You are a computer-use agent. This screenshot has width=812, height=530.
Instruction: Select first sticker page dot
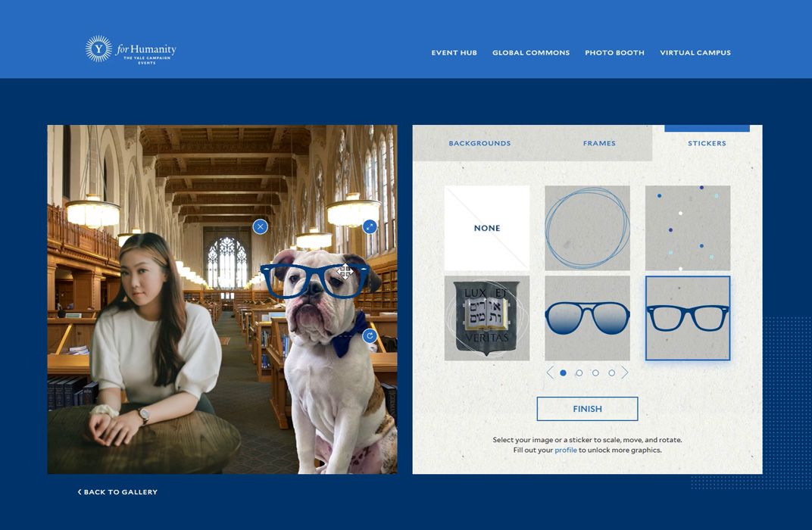click(x=563, y=373)
